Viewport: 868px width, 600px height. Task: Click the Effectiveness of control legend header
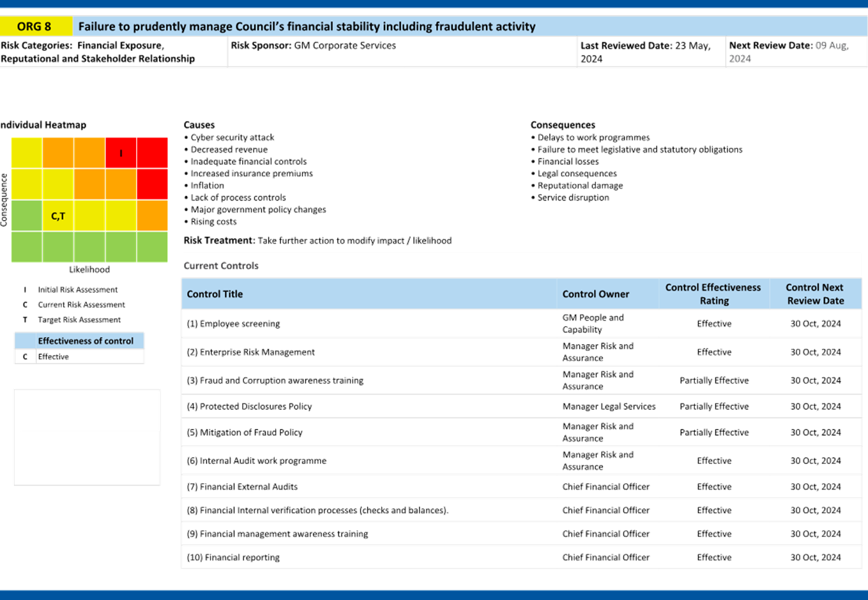tap(86, 341)
